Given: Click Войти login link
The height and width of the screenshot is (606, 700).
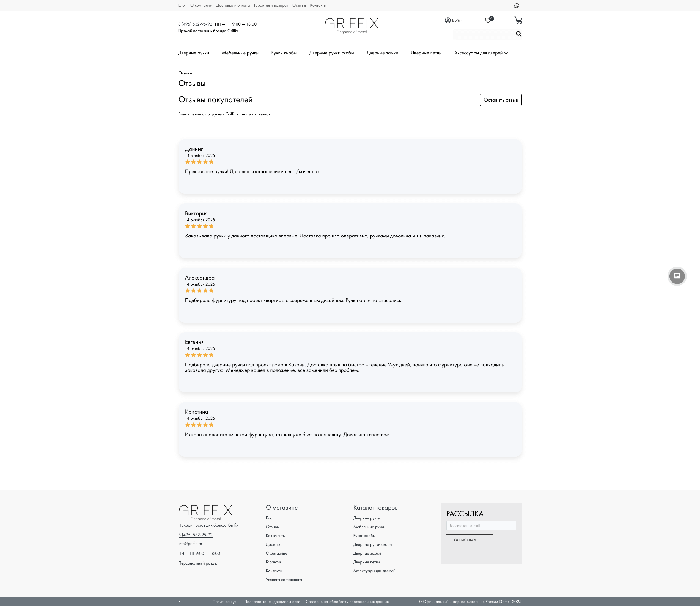Looking at the screenshot, I should [457, 20].
